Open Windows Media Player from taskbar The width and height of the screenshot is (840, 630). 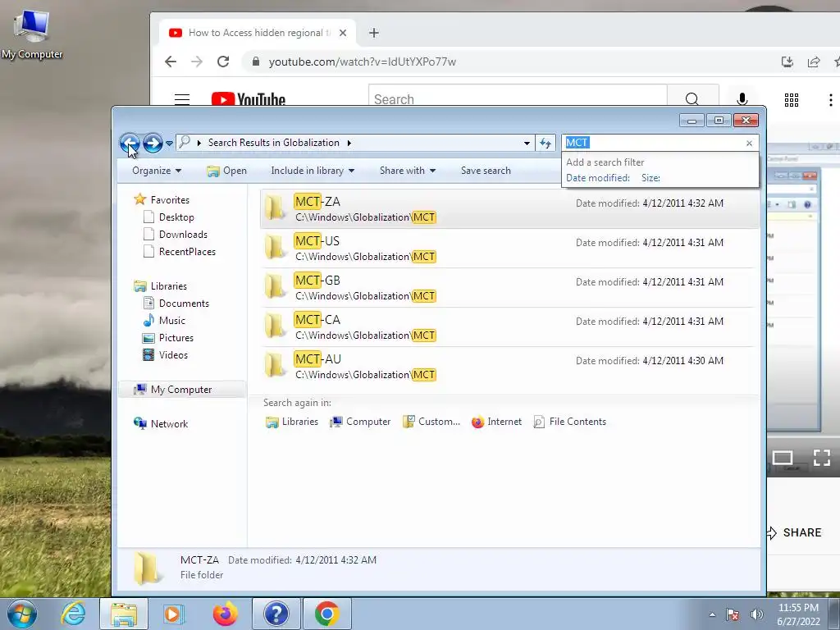[174, 614]
